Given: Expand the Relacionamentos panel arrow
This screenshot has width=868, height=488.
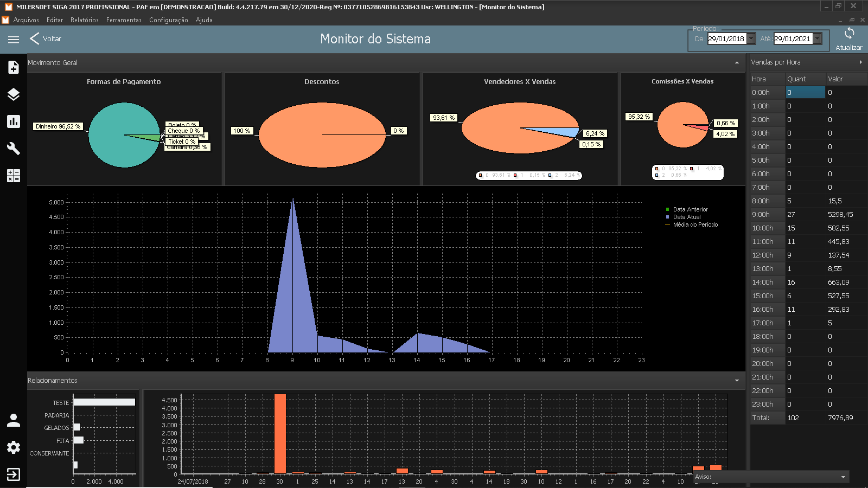Looking at the screenshot, I should pyautogui.click(x=737, y=381).
